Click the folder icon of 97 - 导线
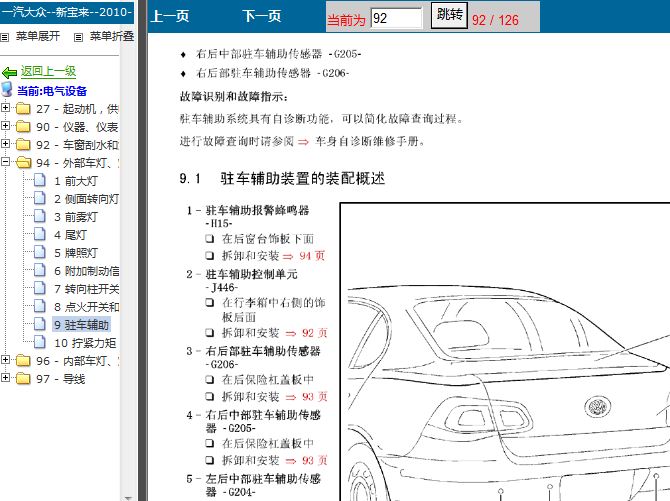670x501 pixels. coord(23,378)
